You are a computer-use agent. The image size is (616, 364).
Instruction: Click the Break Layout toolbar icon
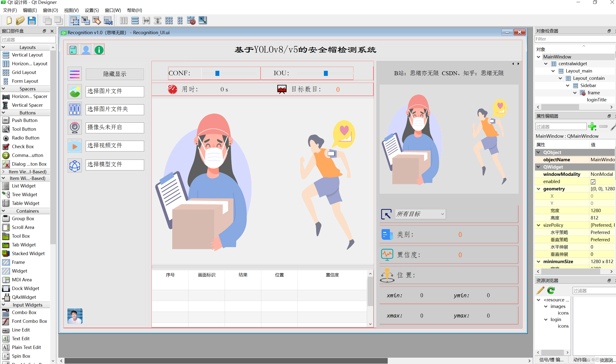(191, 21)
